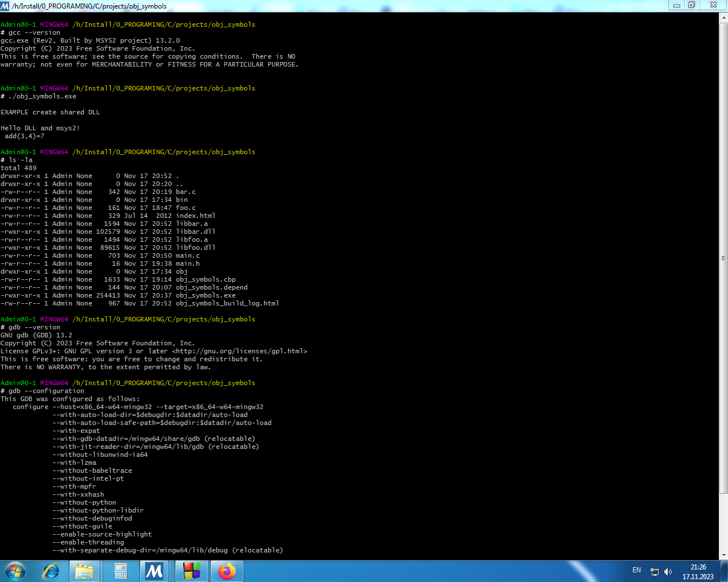Click the '--without-babeltrace' option
This screenshot has height=582, width=728.
[92, 470]
